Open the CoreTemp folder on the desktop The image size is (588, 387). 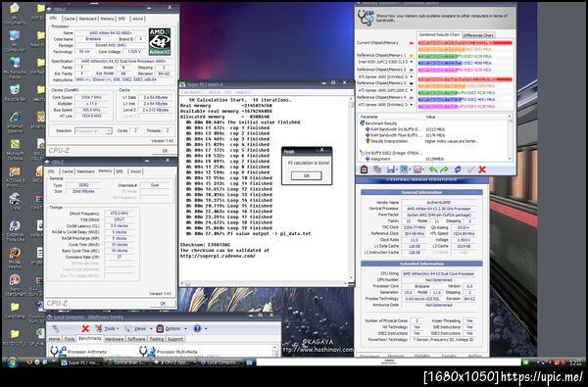coord(15,311)
